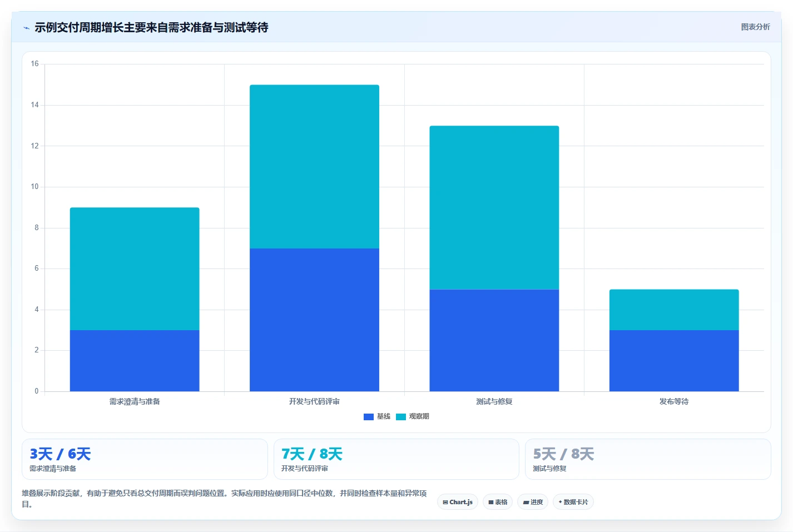Click the stat value 5天 / 8天
This screenshot has height=532, width=793.
pyautogui.click(x=564, y=454)
